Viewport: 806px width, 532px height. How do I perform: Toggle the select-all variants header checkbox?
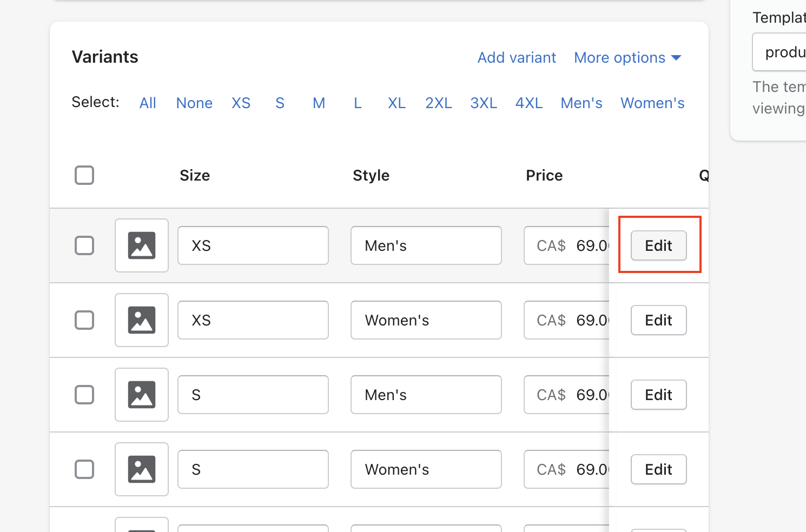[x=84, y=175]
